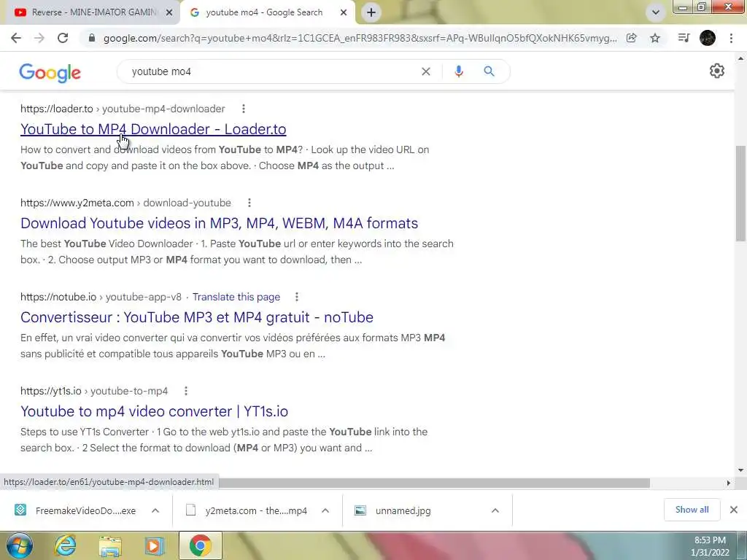
Task: Click Translate this page link
Action: click(236, 297)
